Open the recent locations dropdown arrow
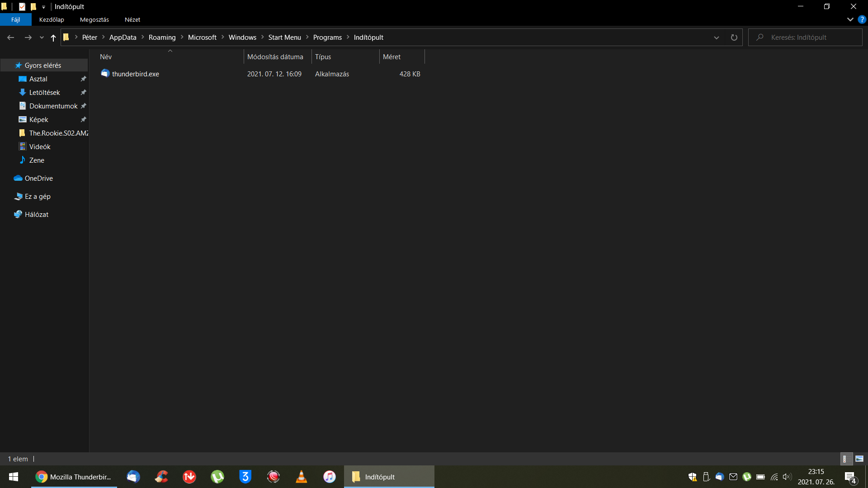The image size is (868, 488). [x=42, y=38]
